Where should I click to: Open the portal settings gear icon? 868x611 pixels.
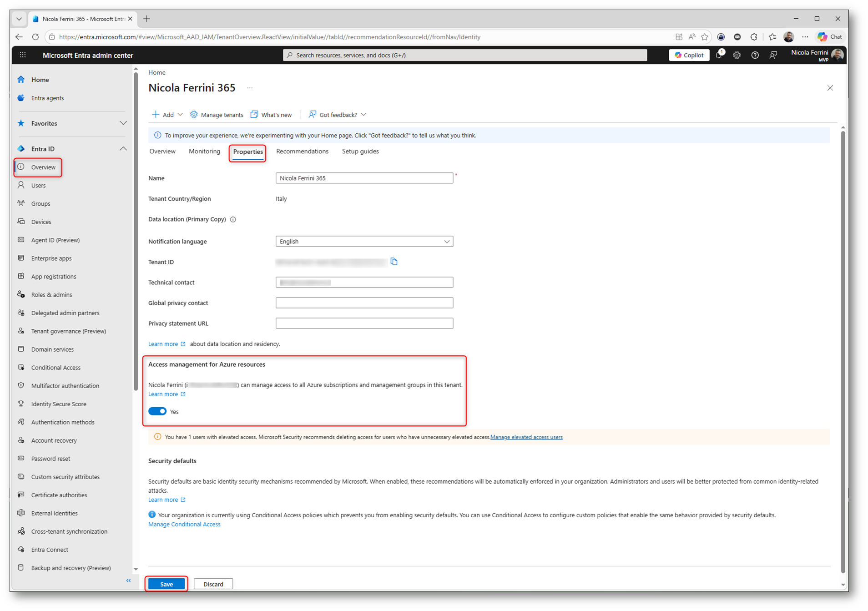(737, 55)
